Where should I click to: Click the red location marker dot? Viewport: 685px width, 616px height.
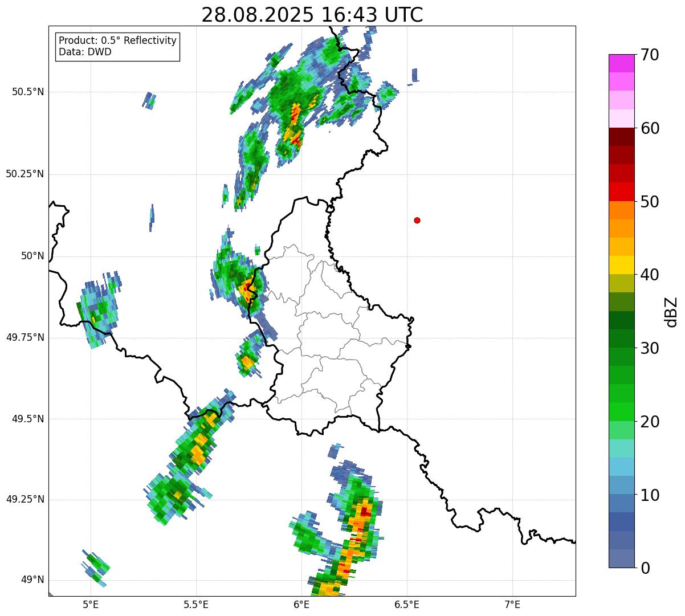[x=417, y=220]
